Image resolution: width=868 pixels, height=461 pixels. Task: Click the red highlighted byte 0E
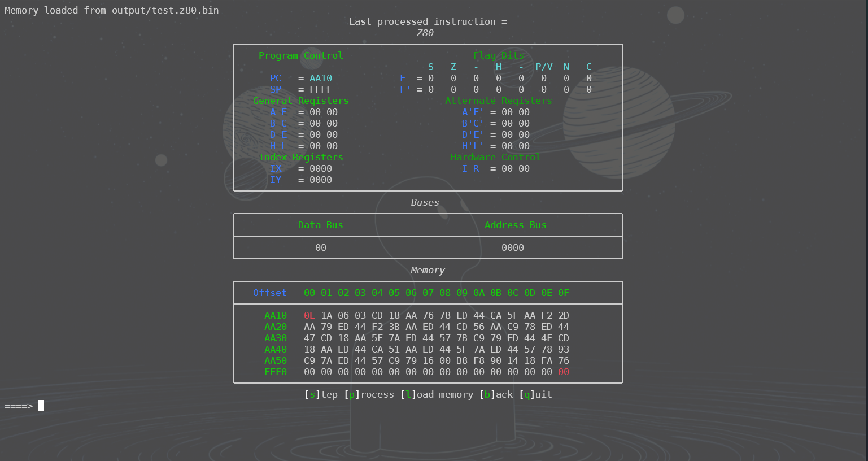point(309,315)
